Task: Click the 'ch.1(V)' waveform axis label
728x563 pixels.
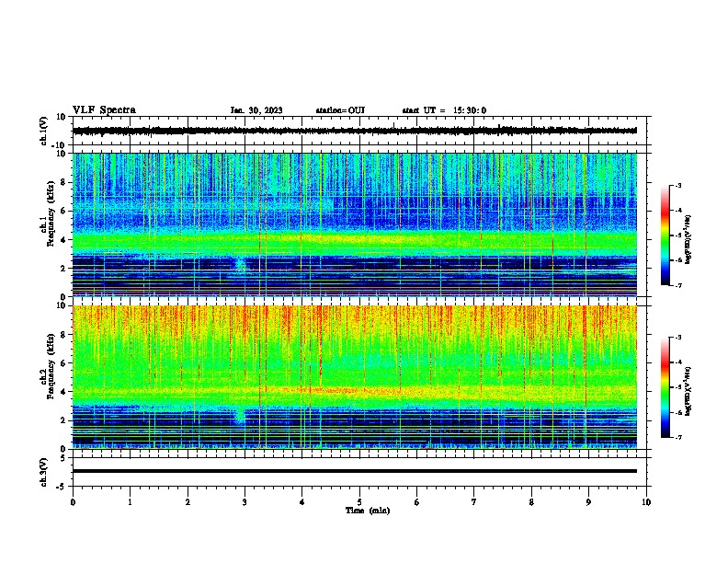Action: click(x=44, y=131)
